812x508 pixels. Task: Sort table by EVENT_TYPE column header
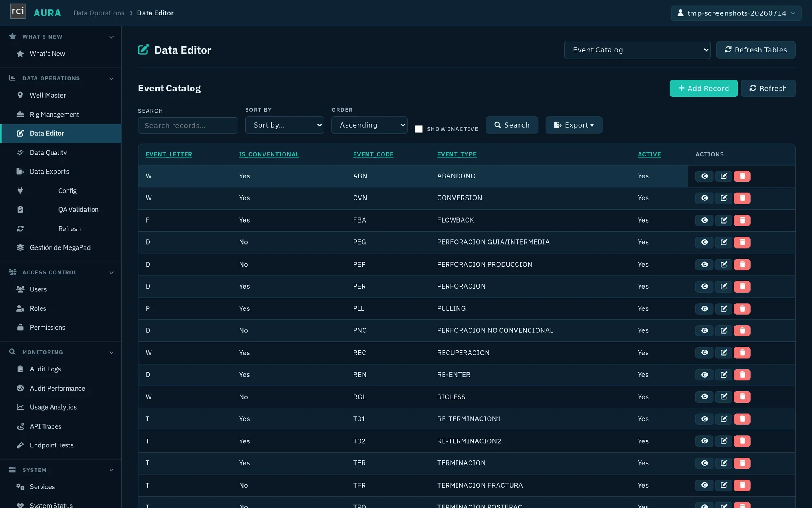coord(457,154)
